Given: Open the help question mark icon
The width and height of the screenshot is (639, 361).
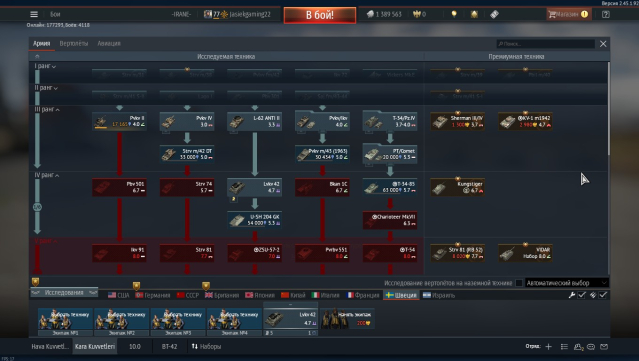Looking at the screenshot, I should coord(606,14).
